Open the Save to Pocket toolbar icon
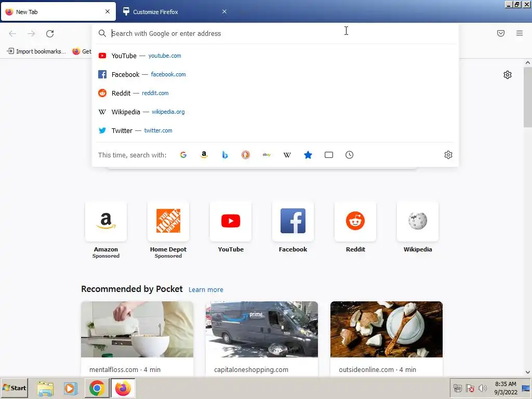 click(x=501, y=33)
